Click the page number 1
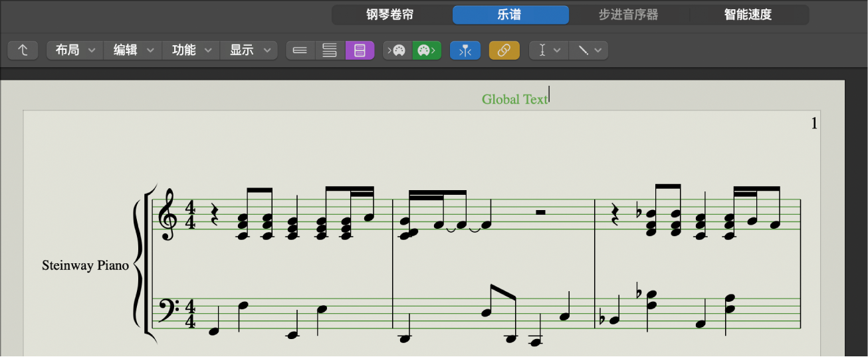 pyautogui.click(x=814, y=123)
